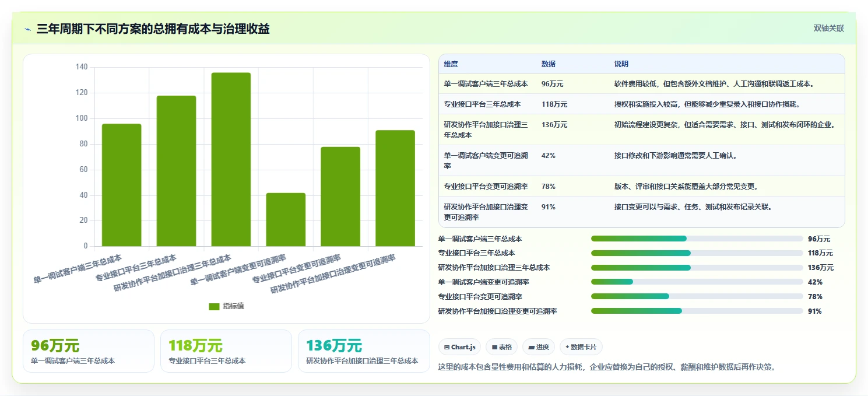Click the icon in the Chart.js chip
This screenshot has width=868, height=396.
pyautogui.click(x=447, y=348)
